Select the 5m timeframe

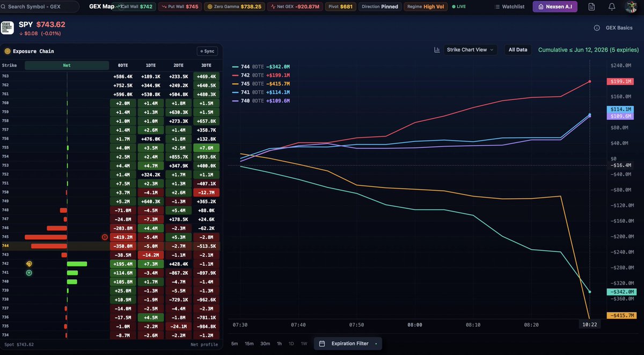235,344
